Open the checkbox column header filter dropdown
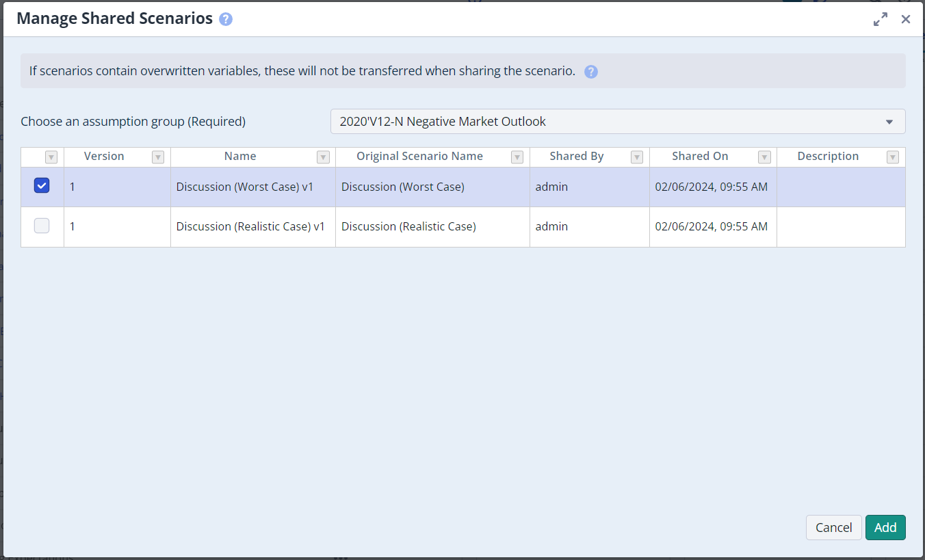This screenshot has width=925, height=560. [x=51, y=157]
